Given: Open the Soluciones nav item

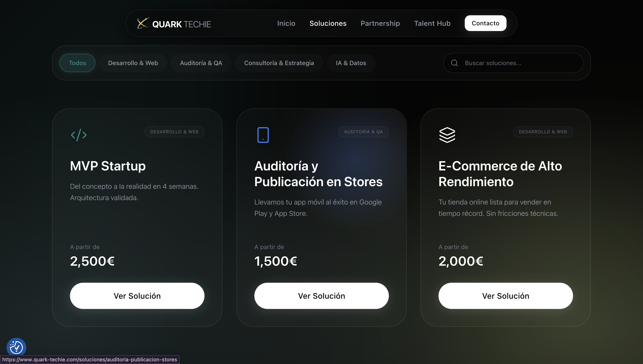Looking at the screenshot, I should [x=328, y=23].
